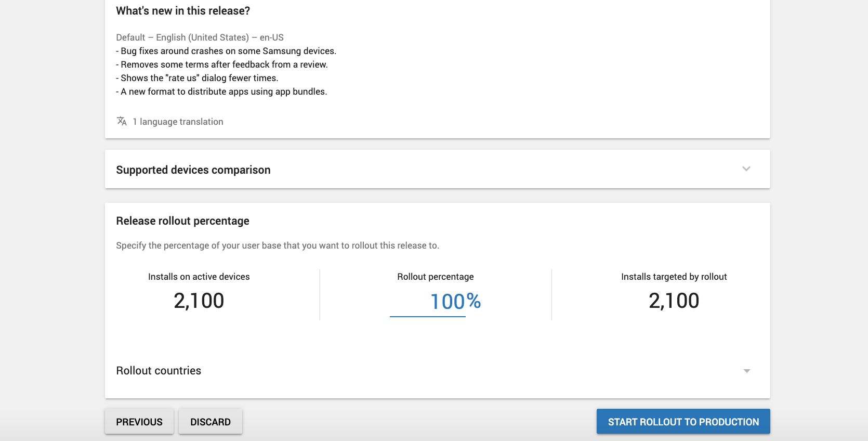Select the Release rollout percentage heading
868x441 pixels.
[x=183, y=221]
